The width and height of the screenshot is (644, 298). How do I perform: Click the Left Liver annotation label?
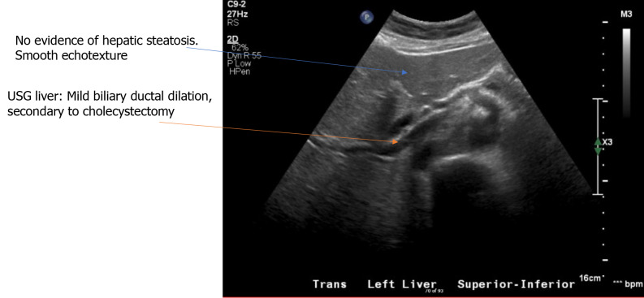tap(402, 284)
